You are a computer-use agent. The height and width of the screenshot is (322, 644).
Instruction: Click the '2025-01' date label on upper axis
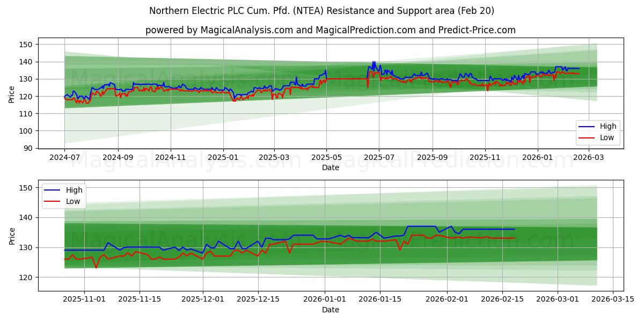223,158
